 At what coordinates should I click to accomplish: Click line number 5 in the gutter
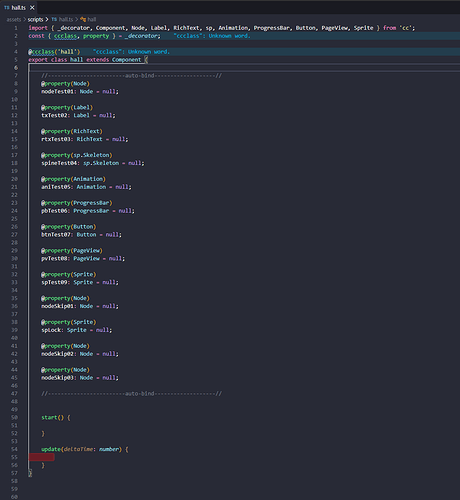(x=16, y=60)
